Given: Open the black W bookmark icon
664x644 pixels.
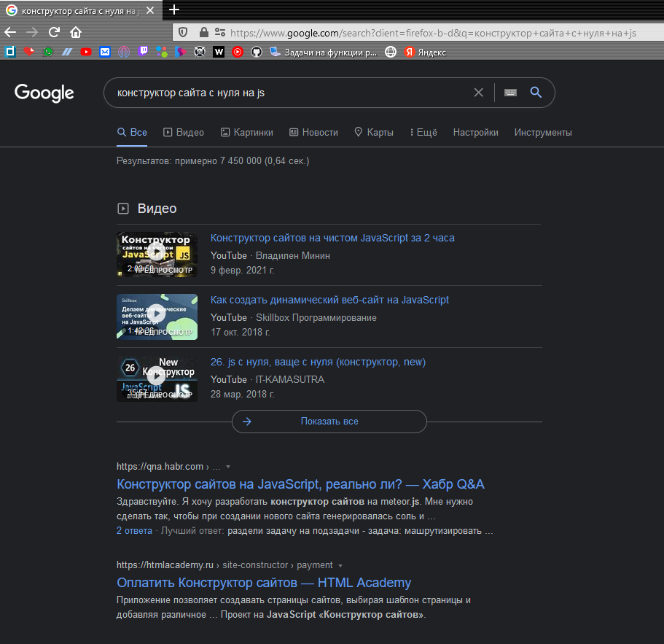Looking at the screenshot, I should [x=219, y=52].
